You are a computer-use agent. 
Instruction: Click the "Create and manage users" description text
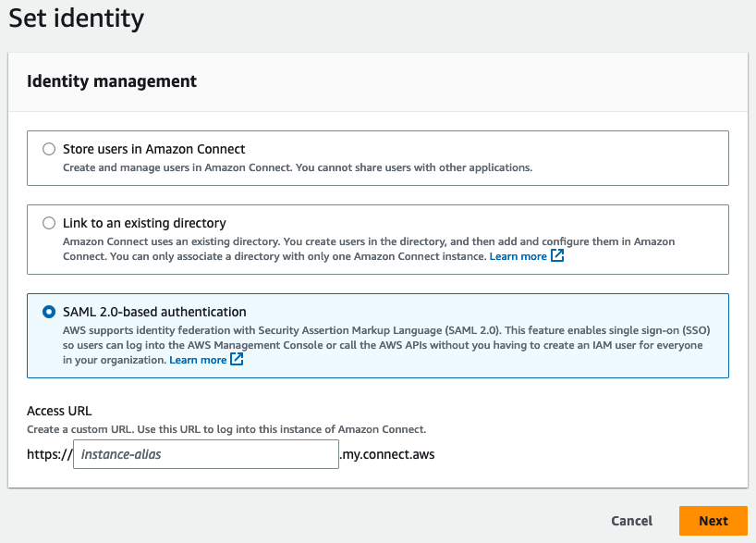[x=297, y=167]
